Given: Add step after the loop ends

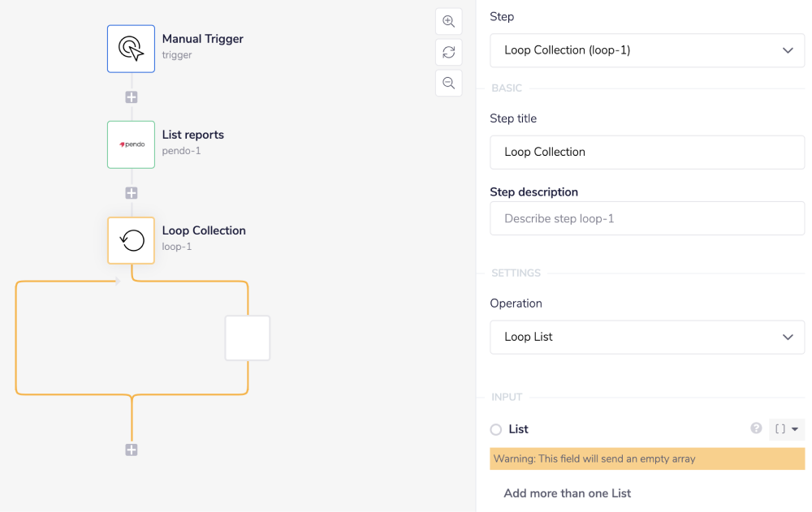Looking at the screenshot, I should [132, 450].
